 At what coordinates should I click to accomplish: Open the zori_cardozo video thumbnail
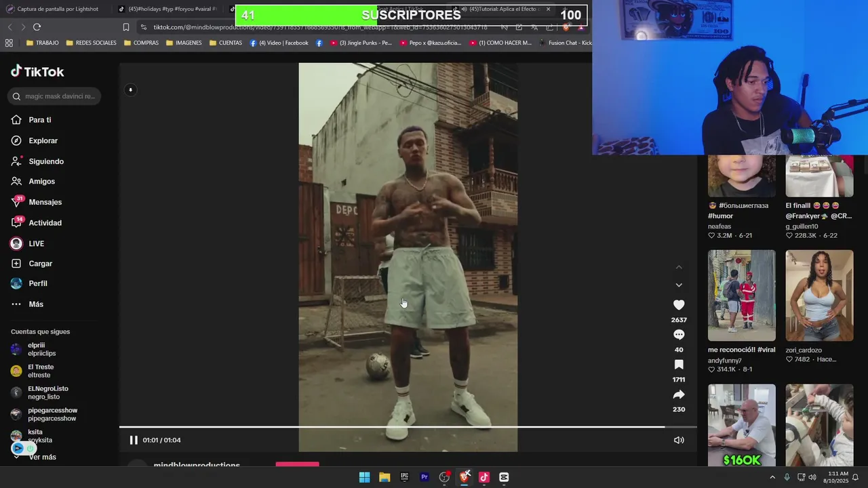819,296
